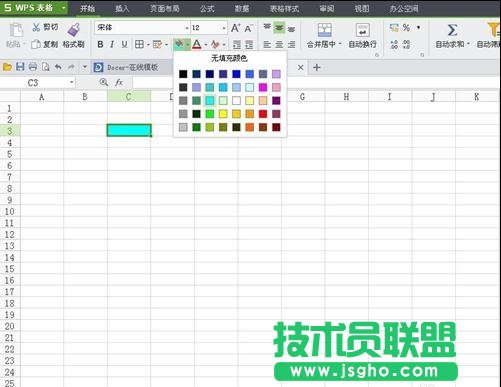Select the black fill color swatch
Viewport: 501px width, 387px height.
tap(183, 74)
